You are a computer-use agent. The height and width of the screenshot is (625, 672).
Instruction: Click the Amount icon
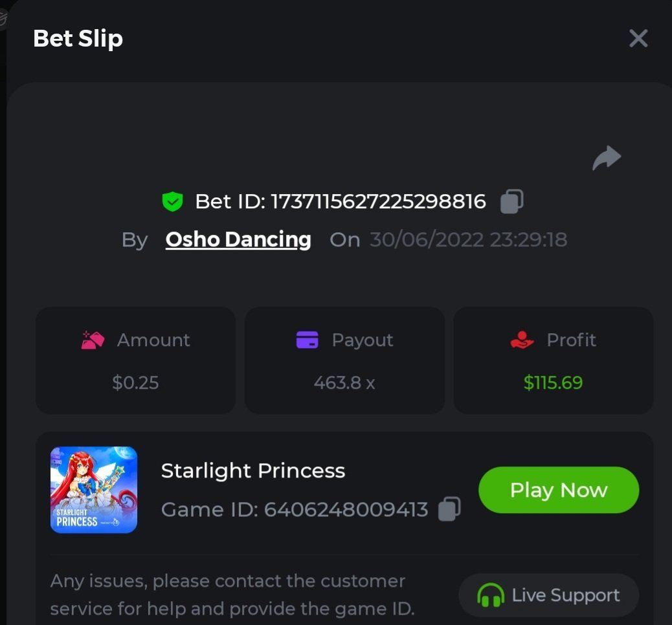tap(93, 340)
